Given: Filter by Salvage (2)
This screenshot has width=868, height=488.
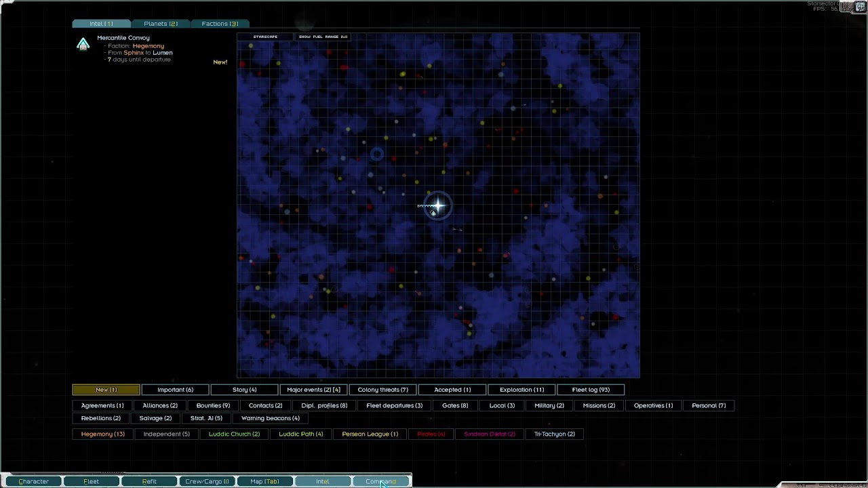Looking at the screenshot, I should 156,418.
